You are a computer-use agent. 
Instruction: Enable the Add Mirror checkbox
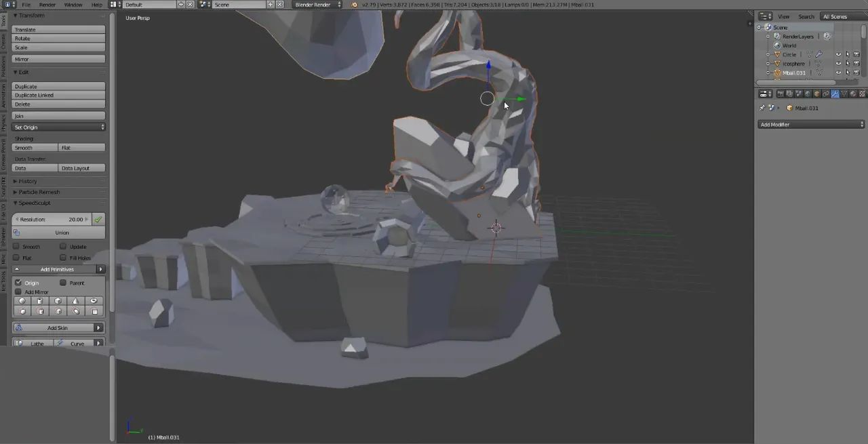click(18, 291)
